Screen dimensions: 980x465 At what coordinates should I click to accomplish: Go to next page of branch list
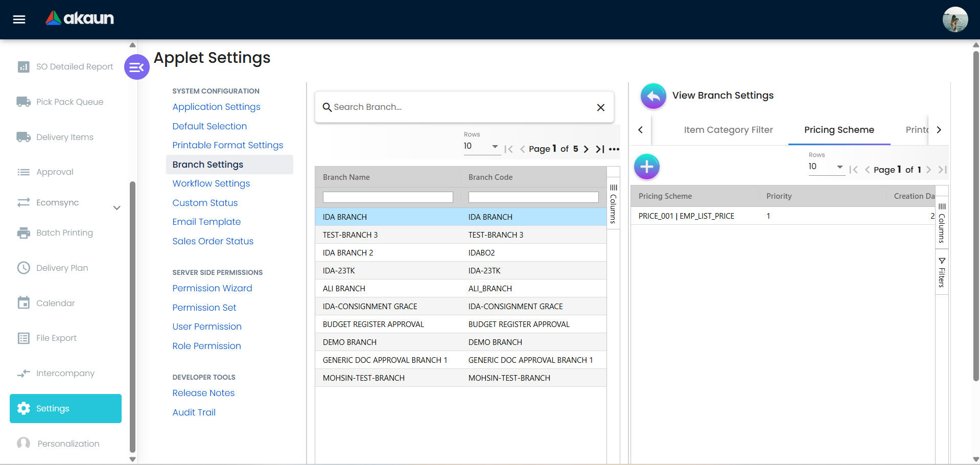click(x=586, y=149)
